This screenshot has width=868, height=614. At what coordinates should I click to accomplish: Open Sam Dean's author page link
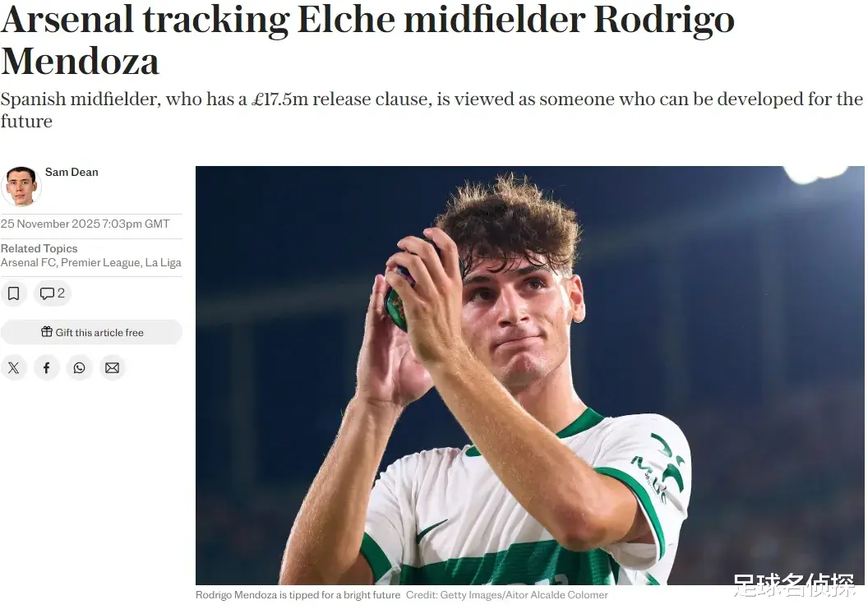click(72, 172)
